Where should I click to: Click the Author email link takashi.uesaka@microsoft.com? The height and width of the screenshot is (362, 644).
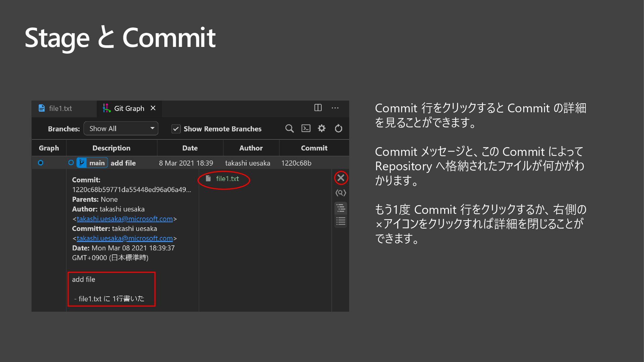click(124, 219)
